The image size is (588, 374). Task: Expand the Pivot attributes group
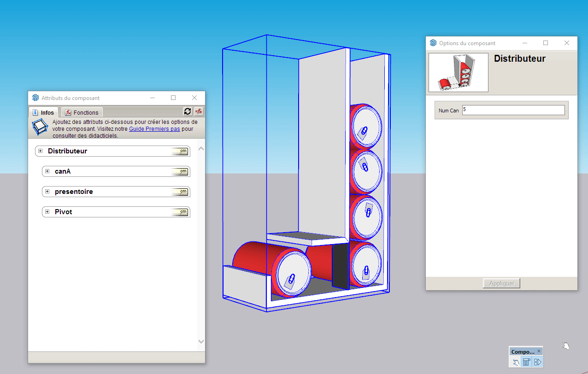point(47,212)
